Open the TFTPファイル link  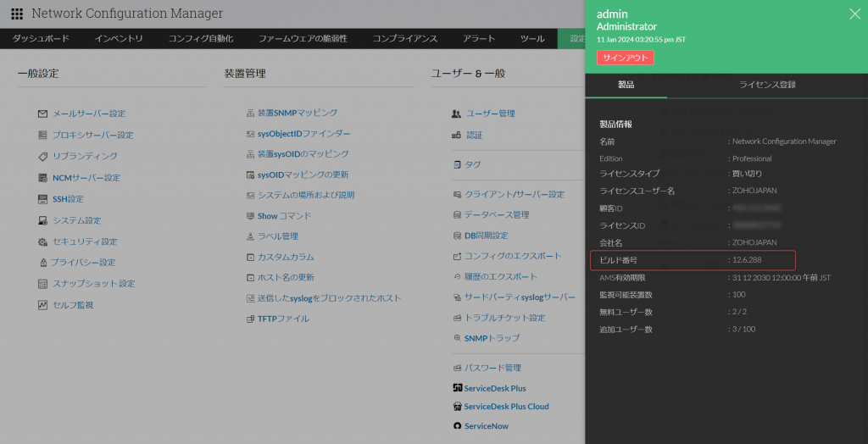tap(283, 319)
